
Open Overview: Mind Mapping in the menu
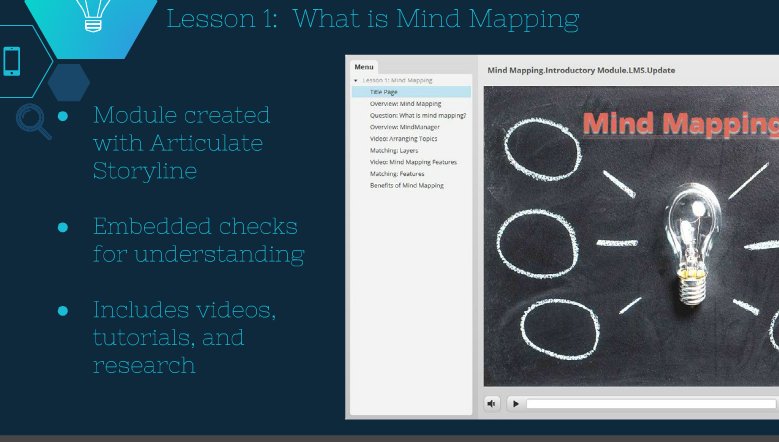[405, 104]
